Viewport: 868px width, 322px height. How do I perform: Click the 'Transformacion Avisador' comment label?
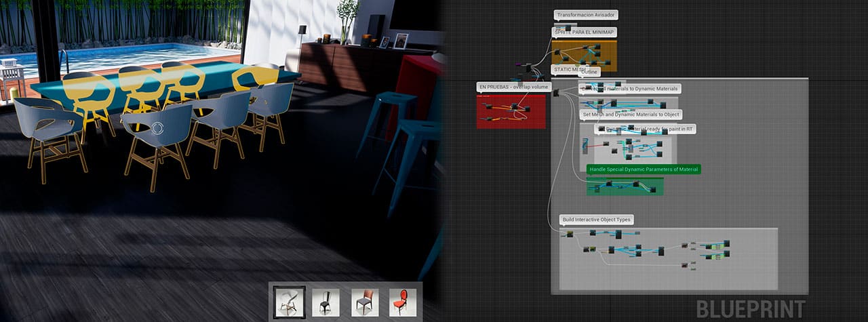[x=586, y=15]
